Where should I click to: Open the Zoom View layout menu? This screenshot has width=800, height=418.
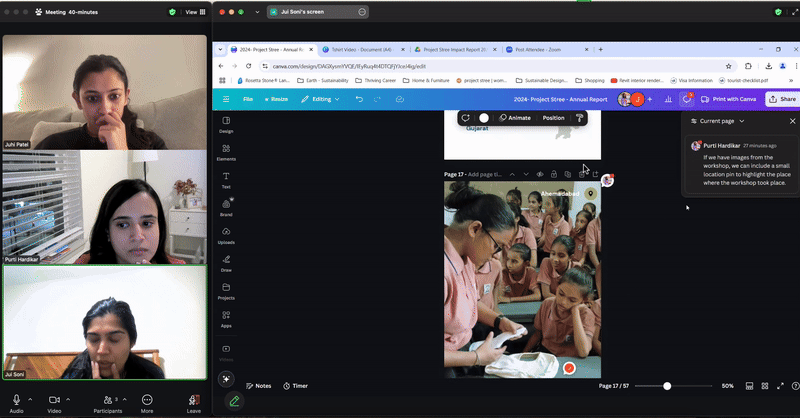[195, 12]
